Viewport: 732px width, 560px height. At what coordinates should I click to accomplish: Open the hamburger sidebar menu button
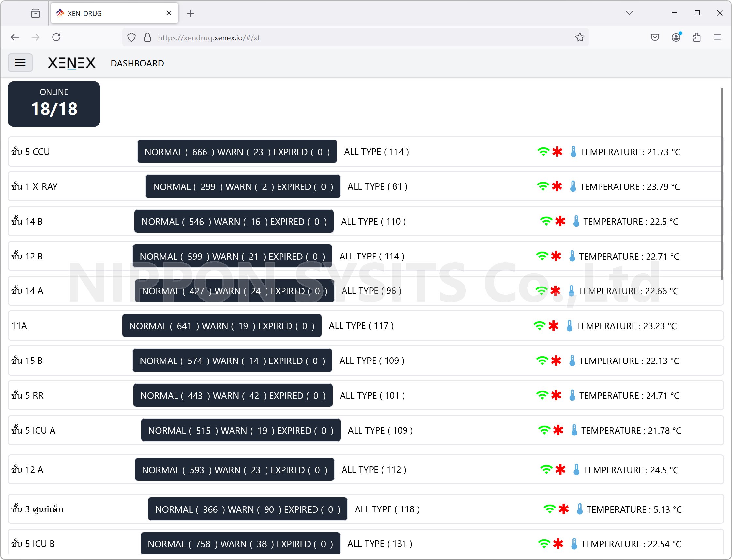pyautogui.click(x=20, y=63)
